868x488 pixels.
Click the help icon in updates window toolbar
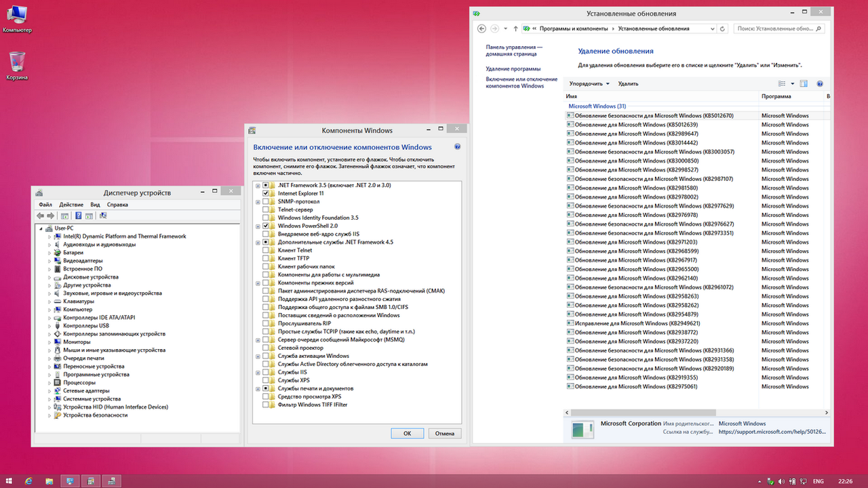click(820, 83)
